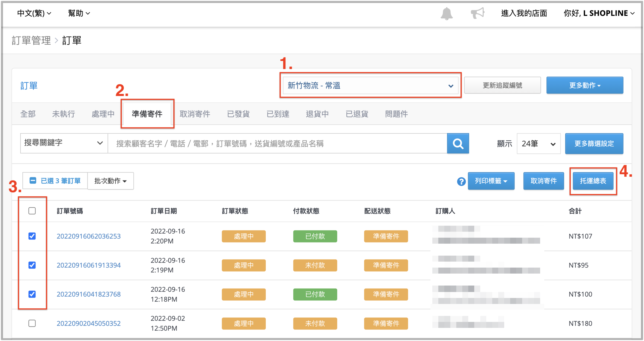This screenshot has width=644, height=341.
Task: Switch to the 已發貨 tab
Action: [x=238, y=114]
